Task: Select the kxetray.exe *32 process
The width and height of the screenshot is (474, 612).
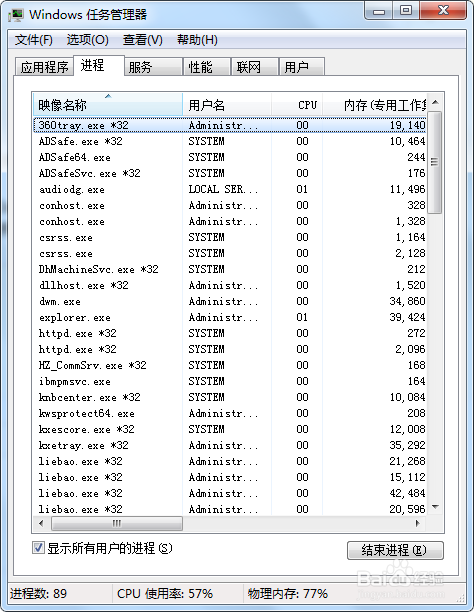Action: click(230, 445)
